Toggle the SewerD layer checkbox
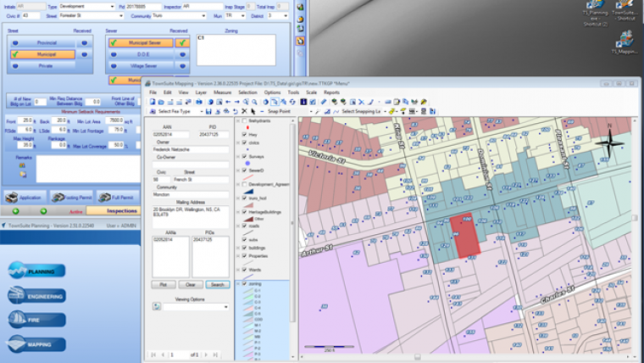 [244, 170]
